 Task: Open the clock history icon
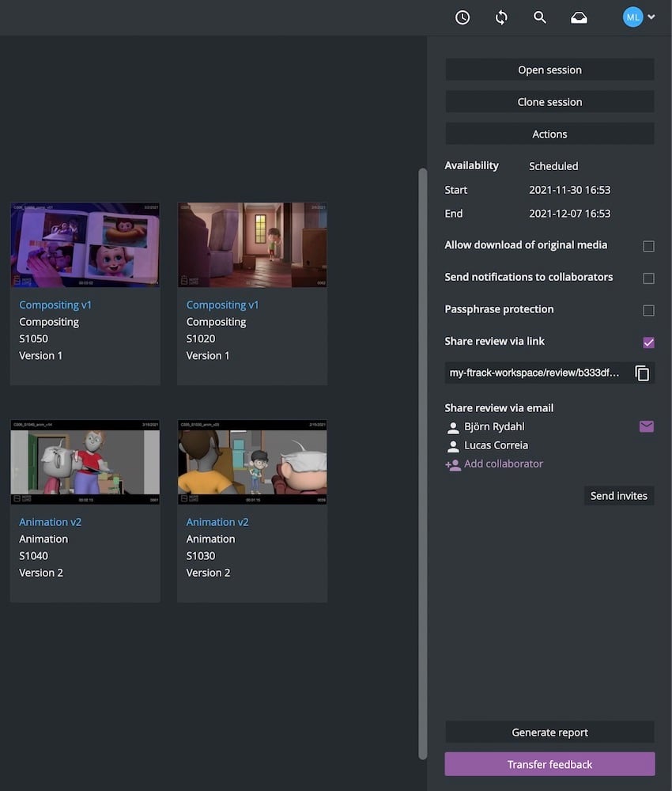coord(462,17)
